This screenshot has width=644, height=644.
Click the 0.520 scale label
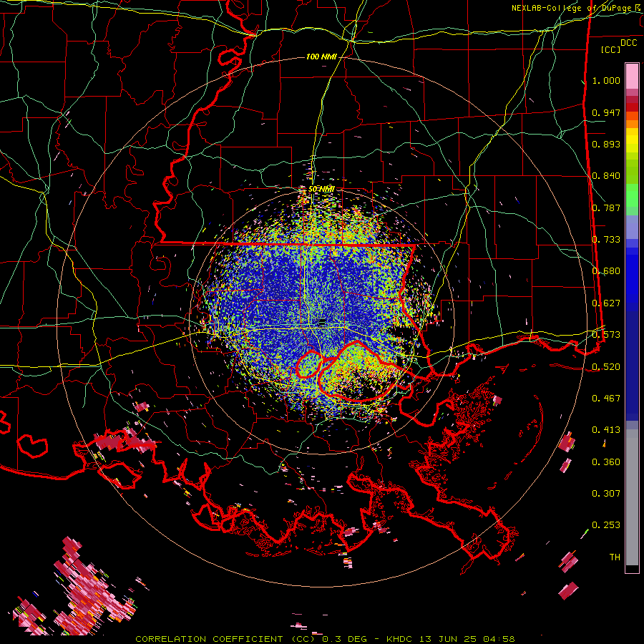606,366
